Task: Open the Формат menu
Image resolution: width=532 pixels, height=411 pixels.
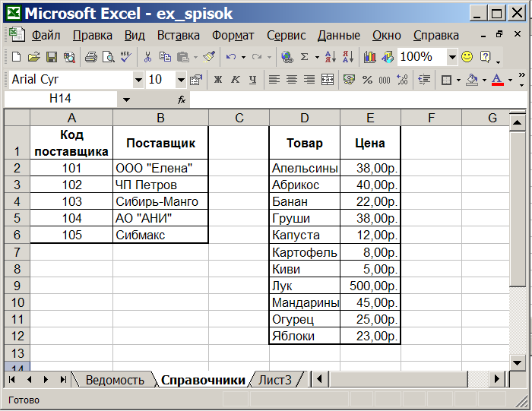Action: point(233,35)
